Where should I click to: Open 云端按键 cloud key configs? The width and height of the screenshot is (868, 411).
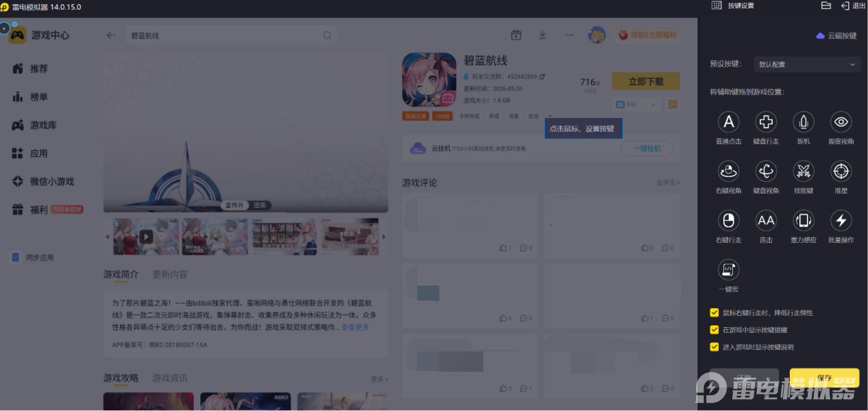[836, 36]
